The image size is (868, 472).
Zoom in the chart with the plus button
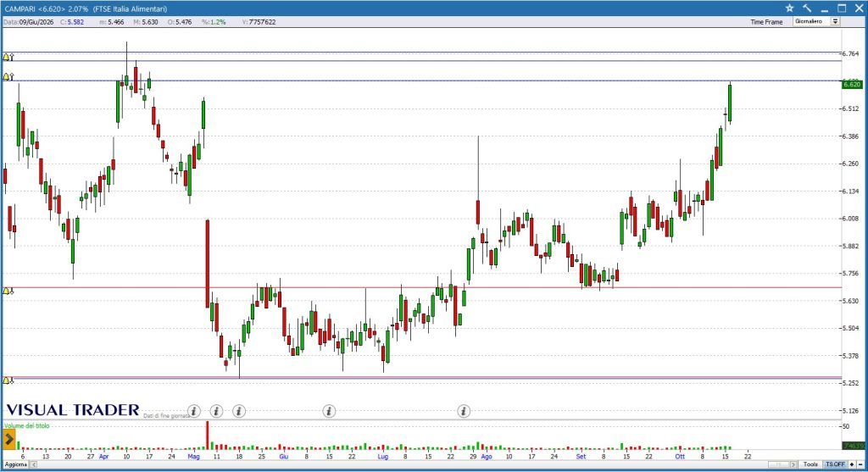(x=853, y=464)
